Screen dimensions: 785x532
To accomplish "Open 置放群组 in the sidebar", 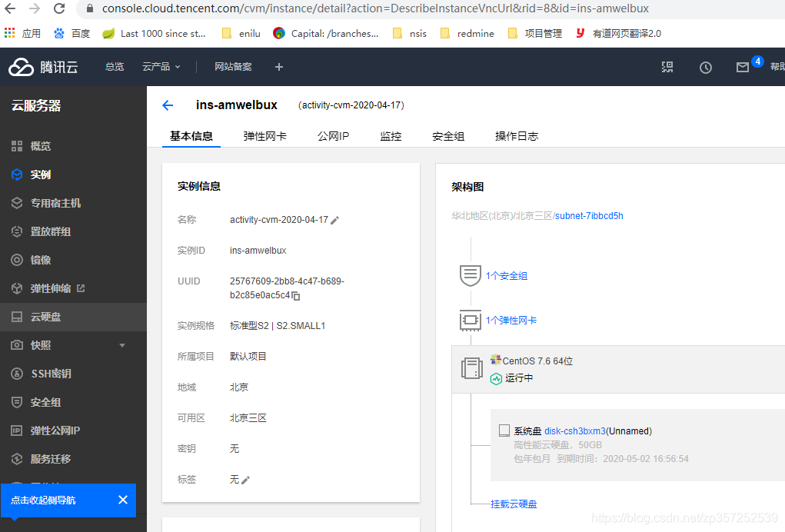I will point(73,231).
